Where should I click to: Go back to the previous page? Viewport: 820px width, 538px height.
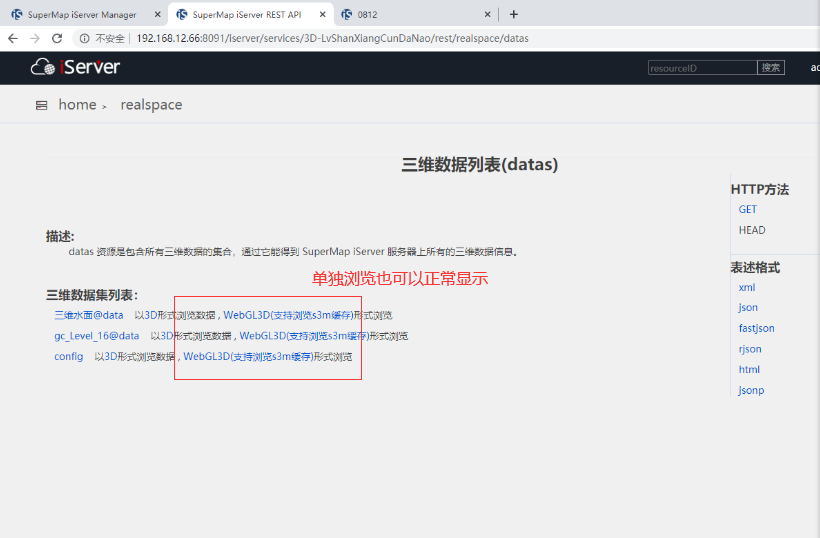(13, 38)
